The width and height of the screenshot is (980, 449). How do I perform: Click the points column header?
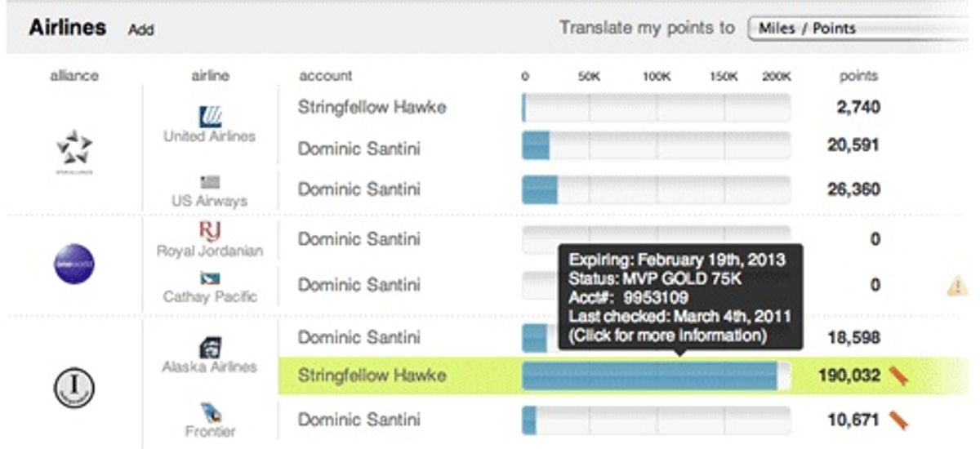pos(857,76)
